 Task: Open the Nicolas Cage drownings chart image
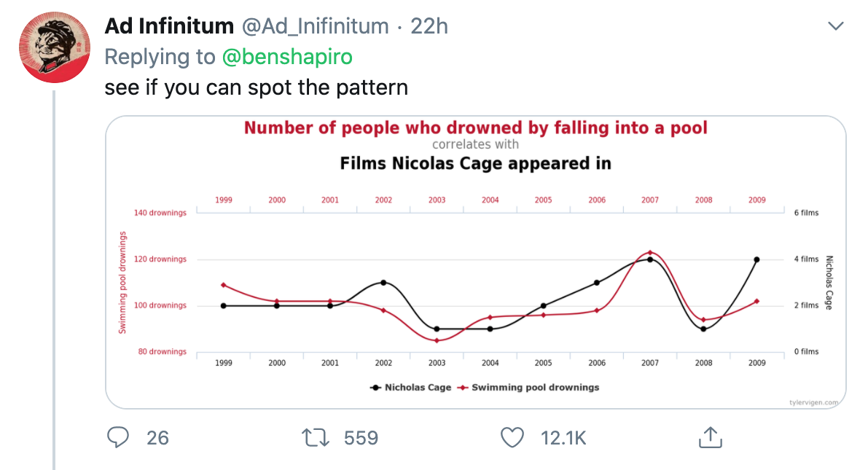pyautogui.click(x=475, y=262)
